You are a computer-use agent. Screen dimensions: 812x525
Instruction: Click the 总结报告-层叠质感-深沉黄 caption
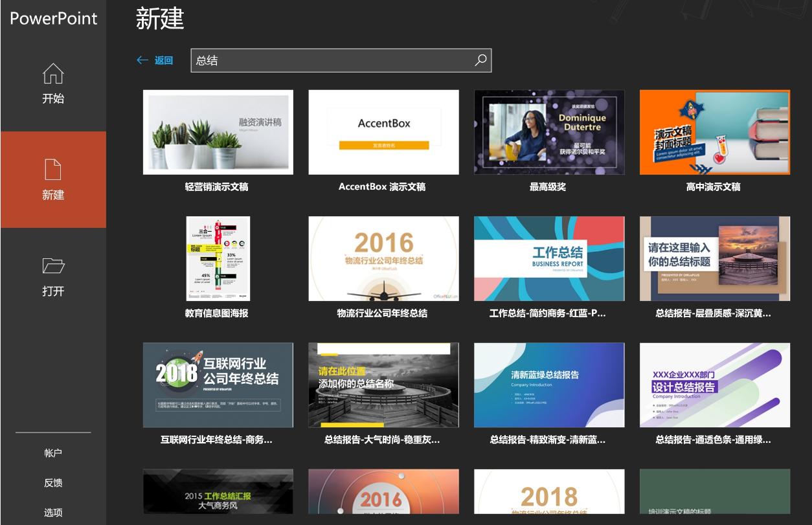(x=713, y=313)
